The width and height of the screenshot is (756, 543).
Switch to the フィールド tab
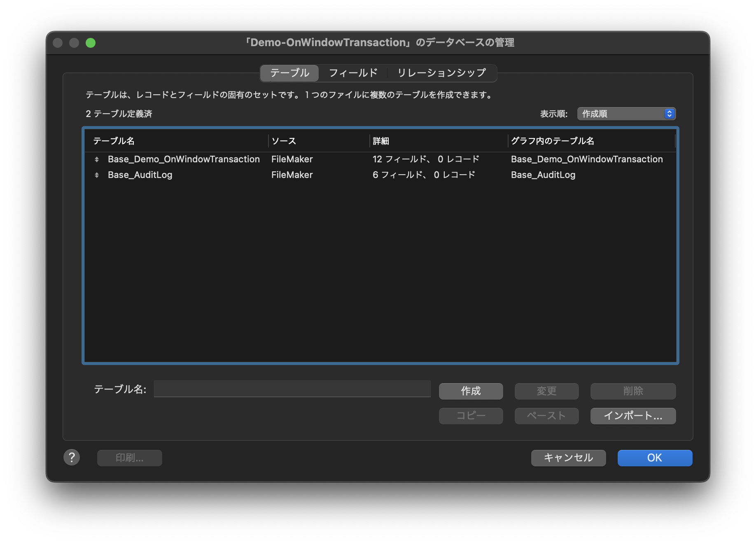coord(353,73)
